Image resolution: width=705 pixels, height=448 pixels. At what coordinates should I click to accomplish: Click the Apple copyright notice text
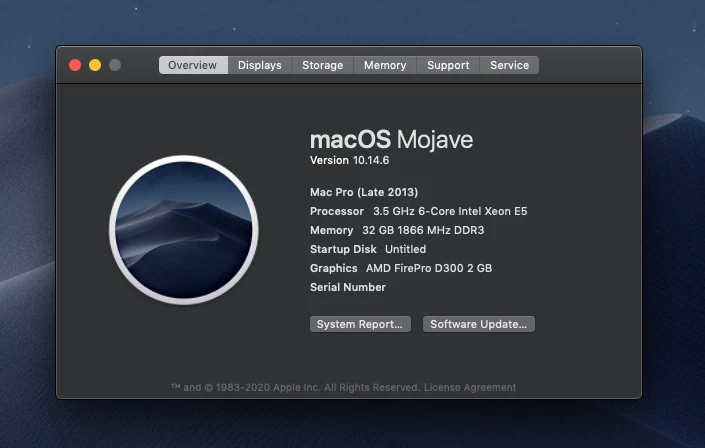296,387
